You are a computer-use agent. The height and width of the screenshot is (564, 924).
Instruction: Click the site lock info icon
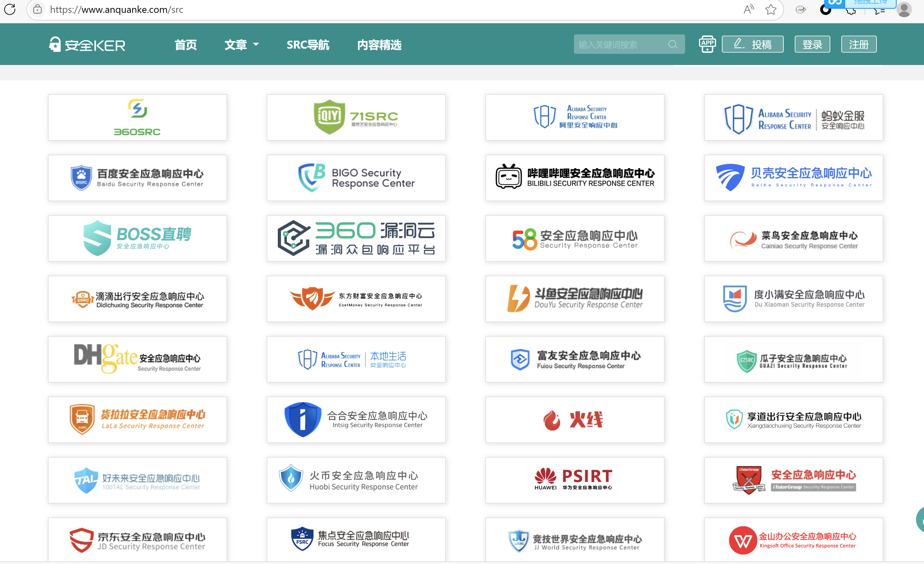(38, 9)
